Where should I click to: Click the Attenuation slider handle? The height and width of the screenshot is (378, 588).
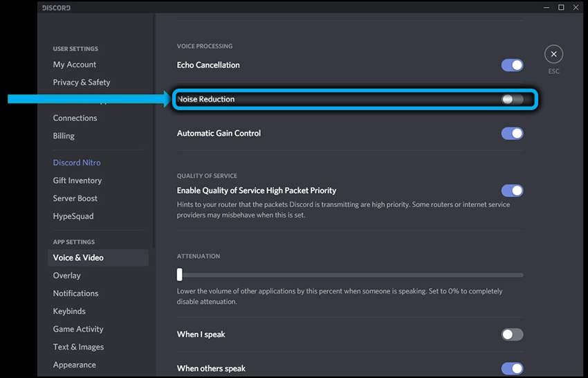tap(180, 274)
